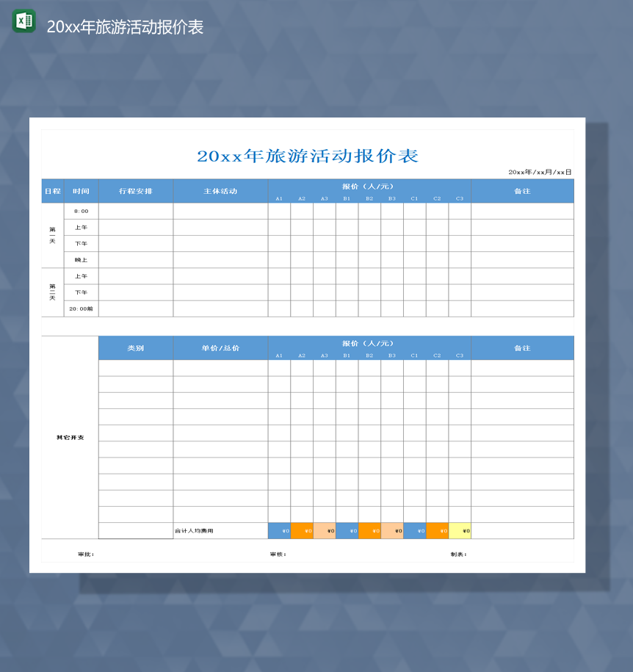Select the A1 price subcolumn header

(x=279, y=197)
